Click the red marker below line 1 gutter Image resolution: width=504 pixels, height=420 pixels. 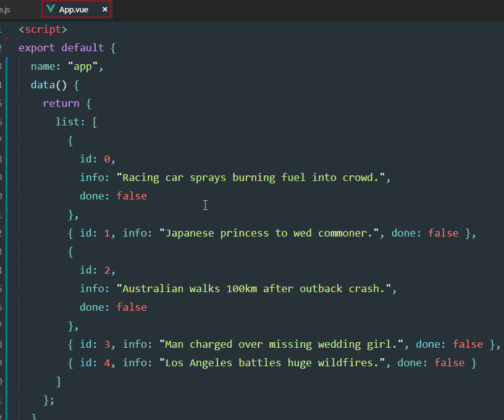coord(6,38)
